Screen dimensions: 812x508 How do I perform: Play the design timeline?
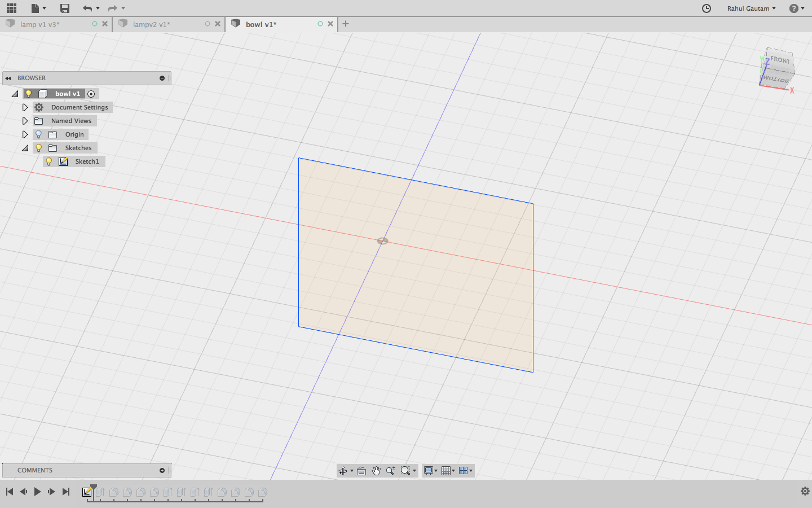pyautogui.click(x=37, y=492)
